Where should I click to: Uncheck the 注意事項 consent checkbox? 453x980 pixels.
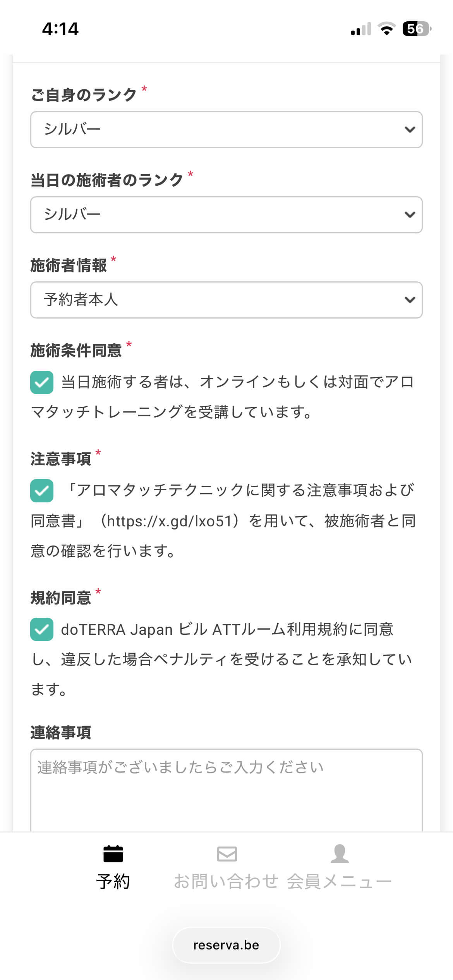tap(42, 491)
